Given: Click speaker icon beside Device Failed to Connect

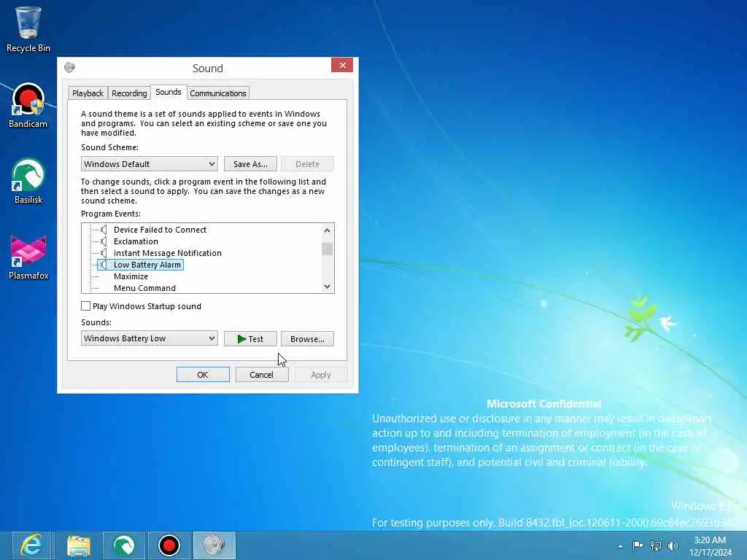Looking at the screenshot, I should (104, 230).
